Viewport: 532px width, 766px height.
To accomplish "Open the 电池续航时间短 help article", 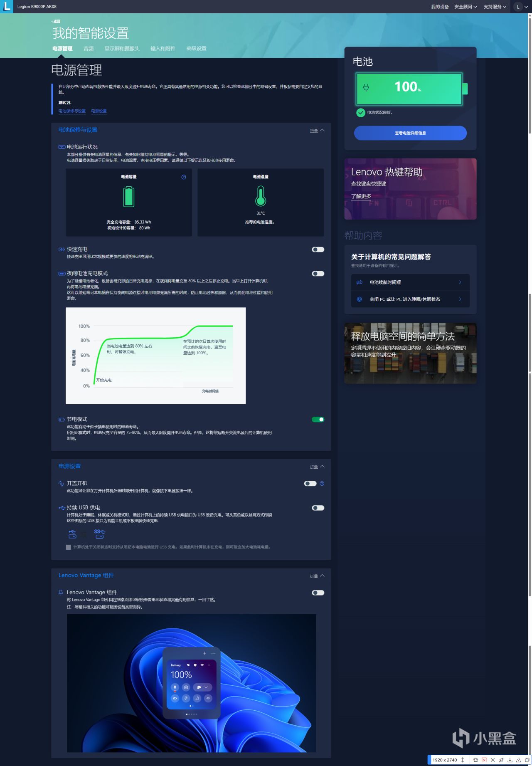I will pos(410,282).
